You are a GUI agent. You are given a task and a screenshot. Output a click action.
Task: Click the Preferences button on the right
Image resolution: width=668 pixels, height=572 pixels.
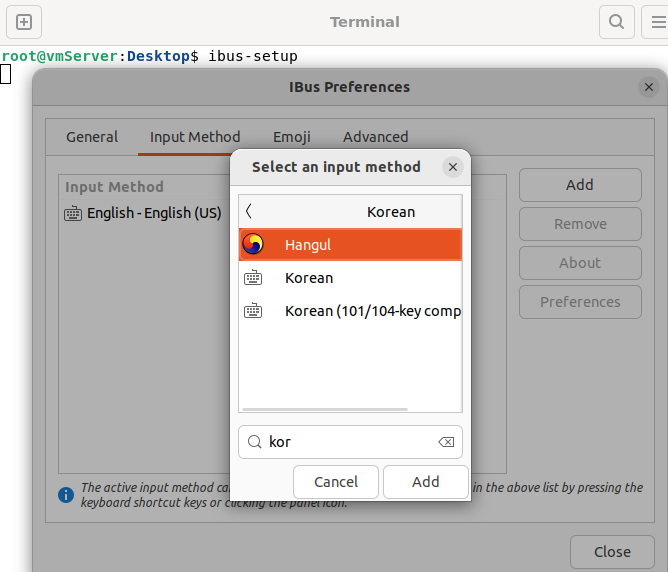click(x=580, y=302)
